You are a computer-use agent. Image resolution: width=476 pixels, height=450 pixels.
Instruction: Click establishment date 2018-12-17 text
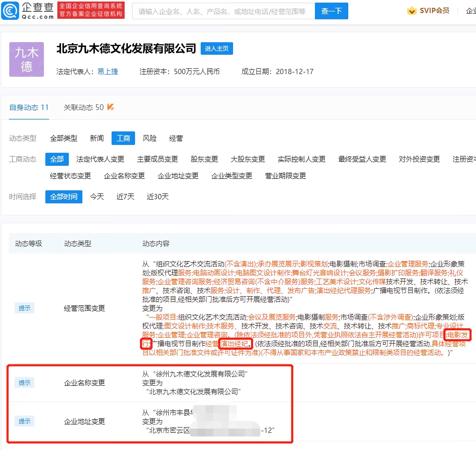coord(295,71)
